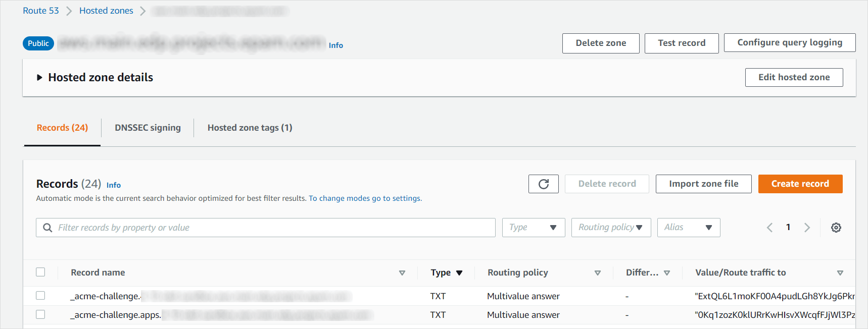
Task: Switch to Records (24) tab
Action: [62, 128]
